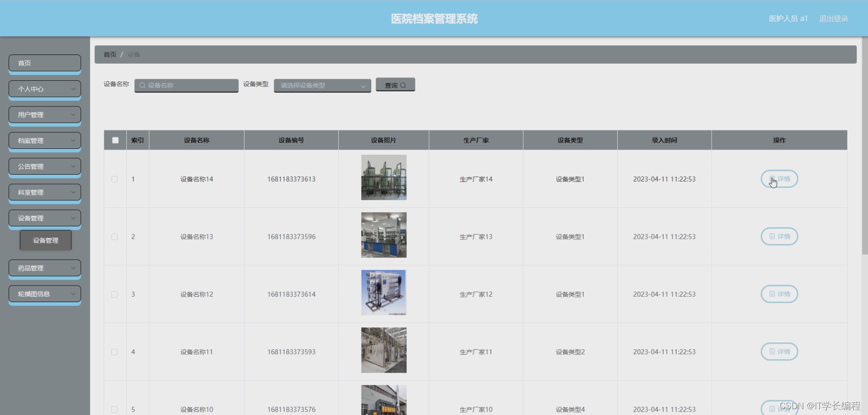Collapse the 设备管理 sidebar menu
This screenshot has width=868, height=415.
[45, 218]
